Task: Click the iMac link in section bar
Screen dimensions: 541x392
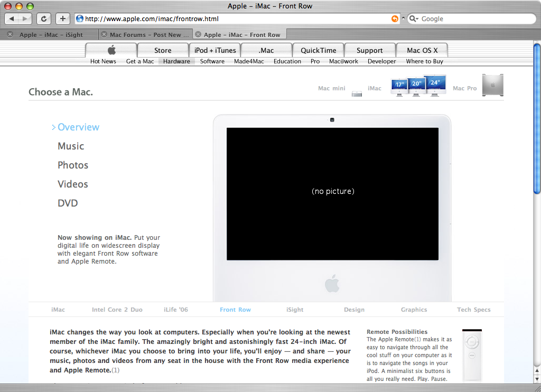Action: click(x=58, y=310)
